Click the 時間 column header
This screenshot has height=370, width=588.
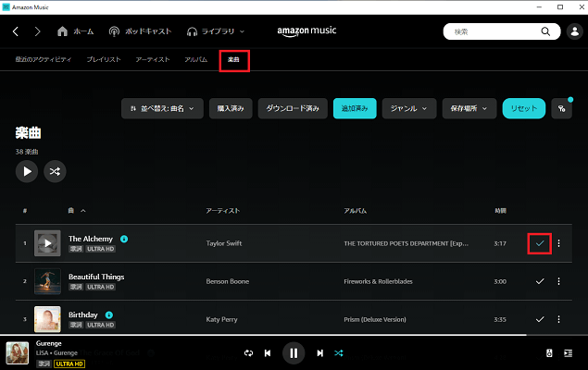pos(500,211)
